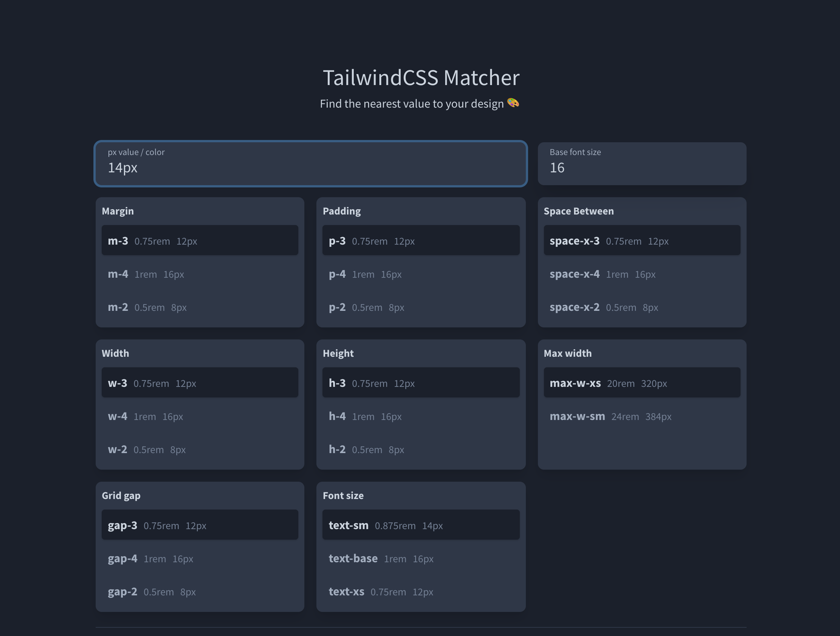Select the w-3 width suggestion

[199, 382]
